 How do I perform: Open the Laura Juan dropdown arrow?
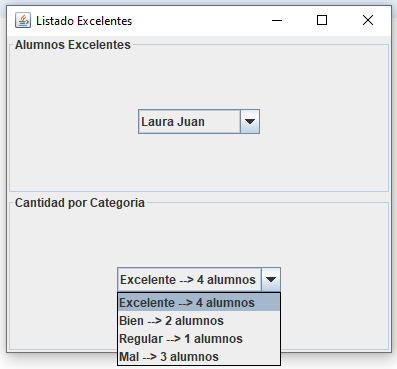pyautogui.click(x=250, y=121)
